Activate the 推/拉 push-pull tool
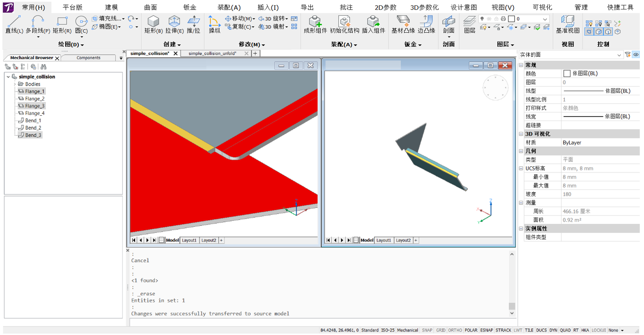The height and width of the screenshot is (335, 644). [x=194, y=25]
